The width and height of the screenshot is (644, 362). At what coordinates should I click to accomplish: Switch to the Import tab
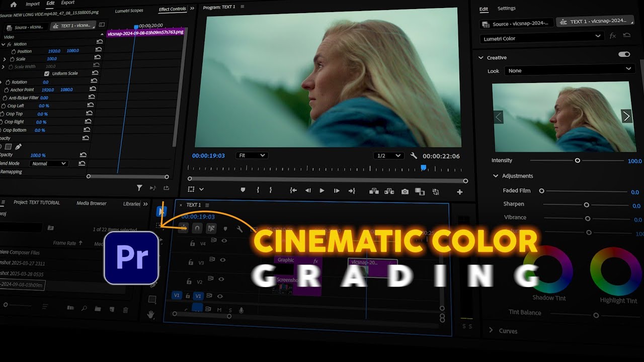[33, 4]
